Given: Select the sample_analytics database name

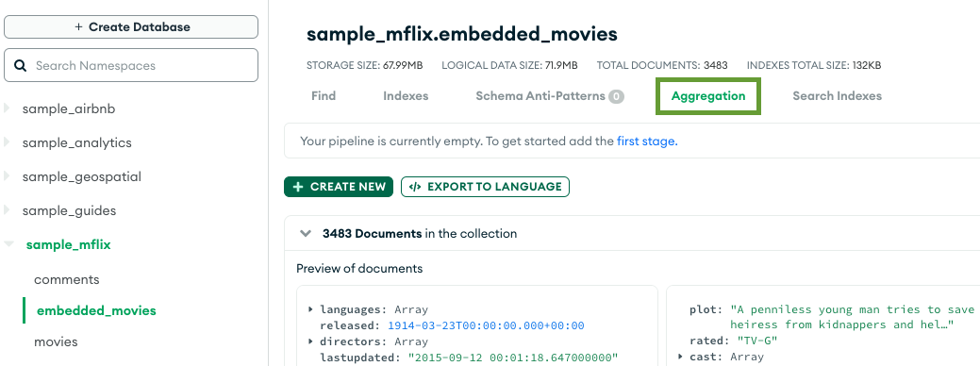Looking at the screenshot, I should [x=77, y=142].
